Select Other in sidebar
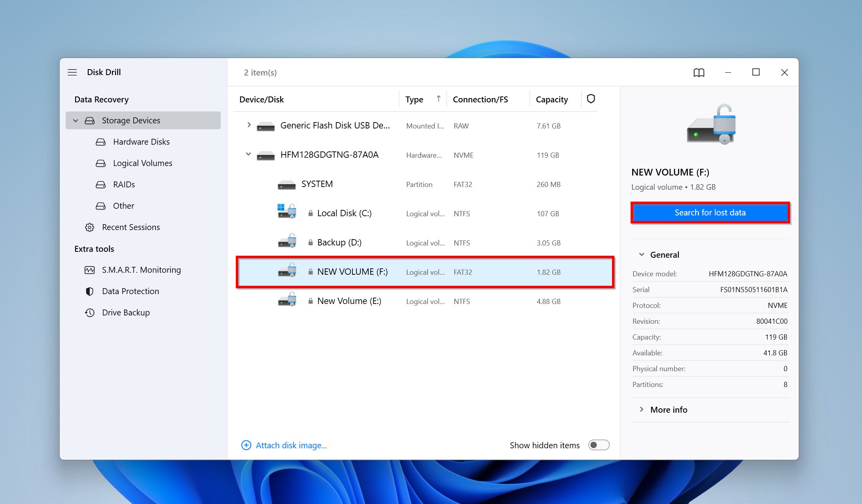 (x=123, y=206)
